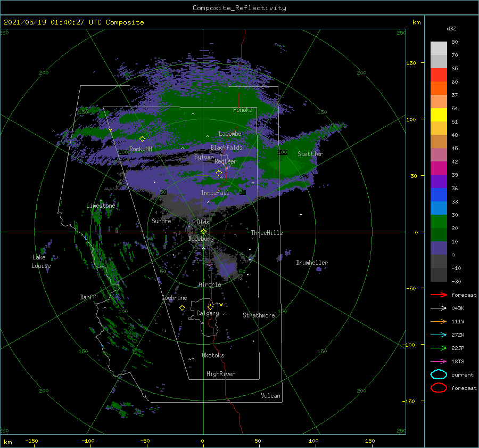Click the HighRiver label
The image size is (479, 448).
221,374
